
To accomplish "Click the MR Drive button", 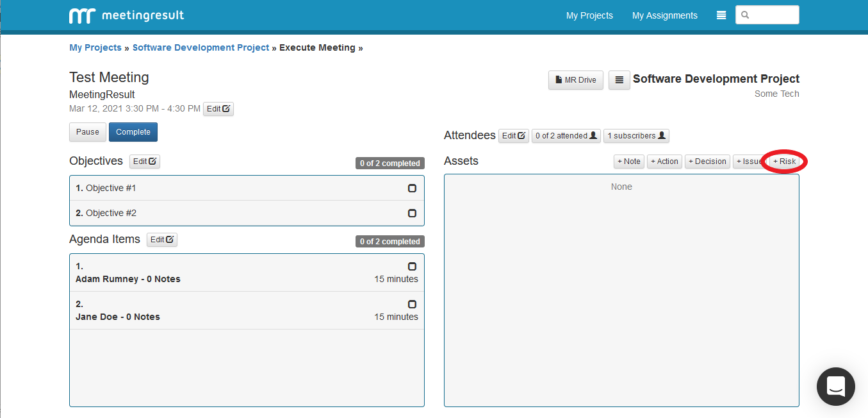I will coord(575,80).
